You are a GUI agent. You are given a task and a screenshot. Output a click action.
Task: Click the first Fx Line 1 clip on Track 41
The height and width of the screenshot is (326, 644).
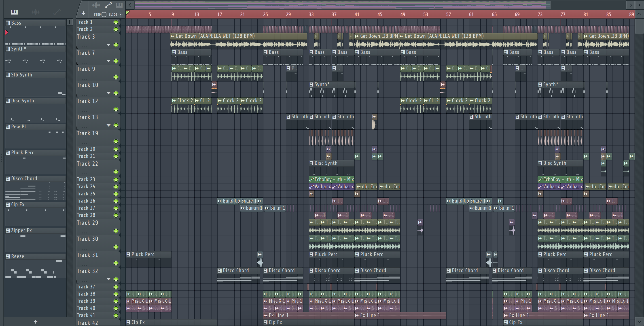(x=309, y=315)
